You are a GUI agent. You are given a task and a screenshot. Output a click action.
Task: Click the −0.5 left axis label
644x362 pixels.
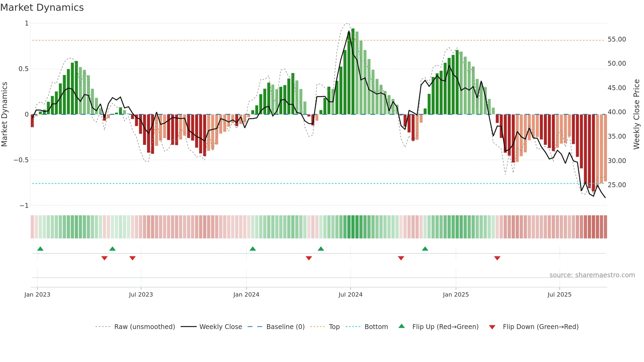point(21,160)
